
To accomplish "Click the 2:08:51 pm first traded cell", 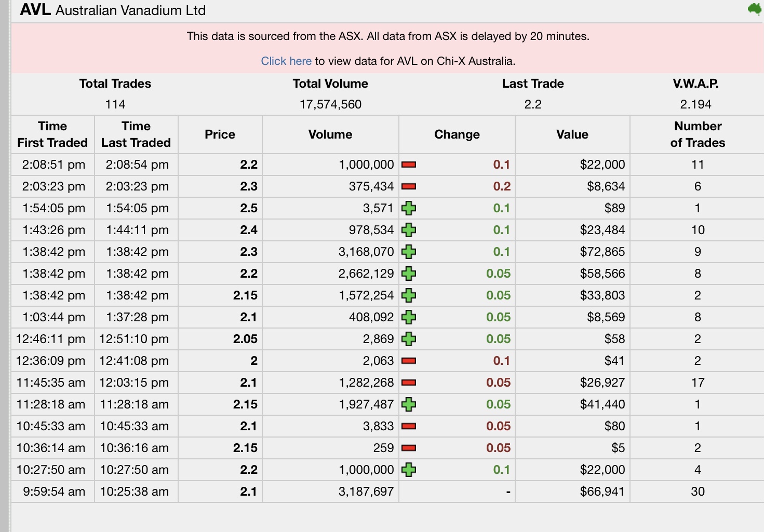I will coord(52,165).
